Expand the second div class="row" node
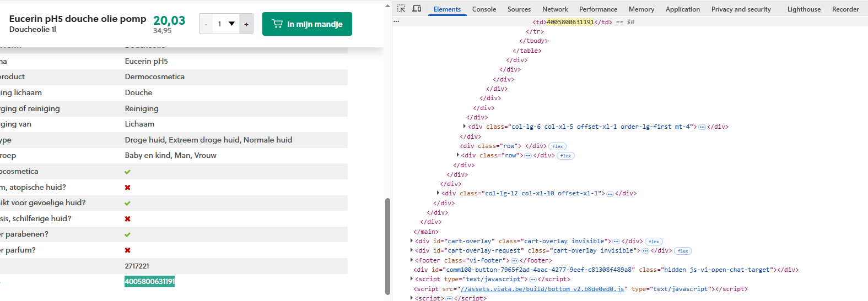 point(458,155)
